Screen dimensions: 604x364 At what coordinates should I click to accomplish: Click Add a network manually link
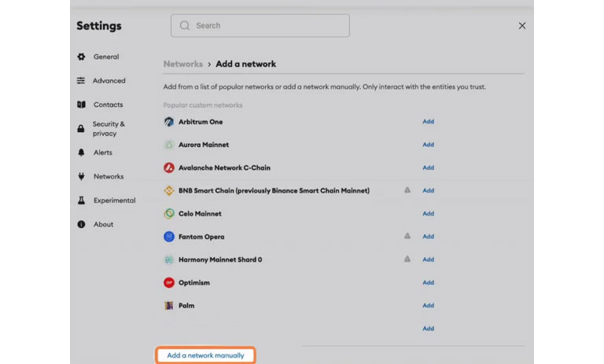pos(205,355)
